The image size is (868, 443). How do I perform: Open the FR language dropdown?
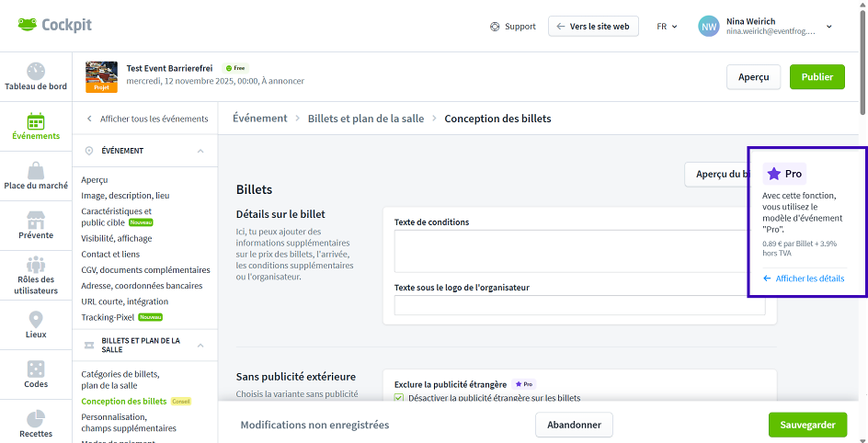click(x=667, y=27)
